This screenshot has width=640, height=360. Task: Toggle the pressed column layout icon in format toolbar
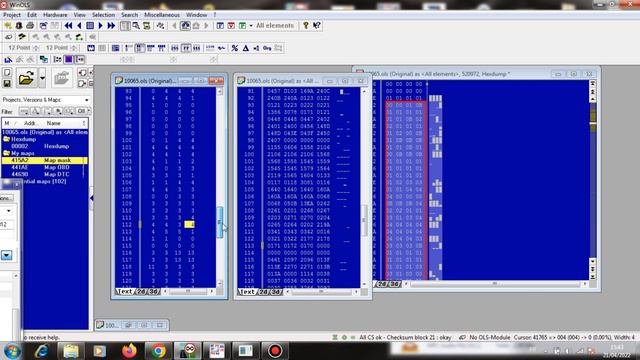pos(140,48)
